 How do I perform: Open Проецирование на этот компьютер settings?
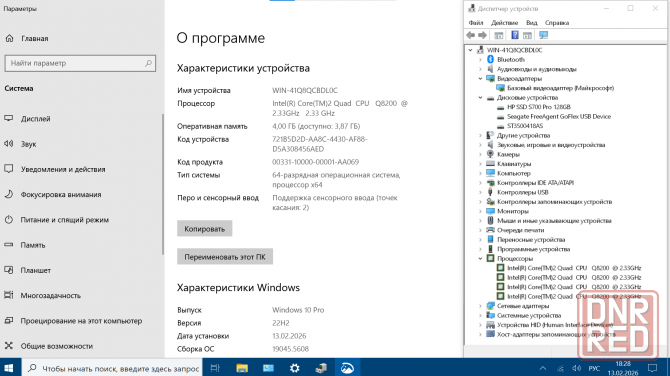(x=81, y=320)
